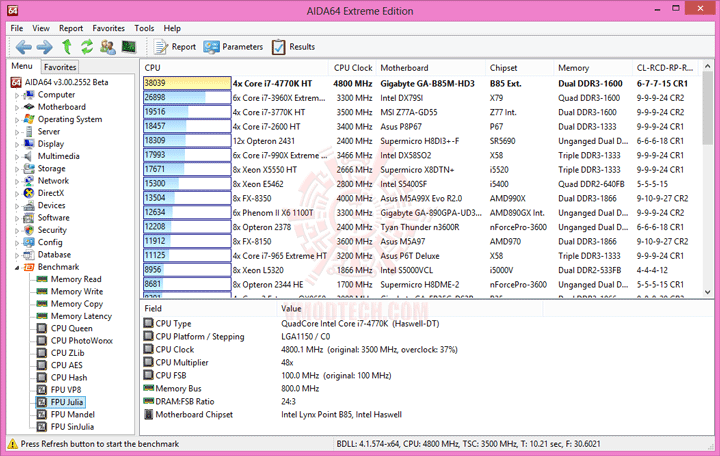The width and height of the screenshot is (720, 456).
Task: Select the 19516 score bar row
Action: [x=187, y=112]
